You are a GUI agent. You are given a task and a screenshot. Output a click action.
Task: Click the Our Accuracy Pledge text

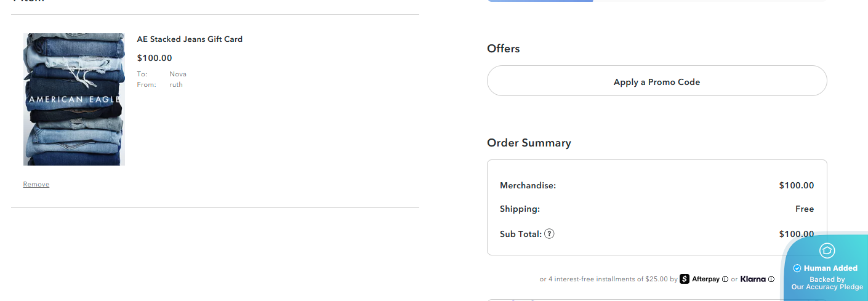pyautogui.click(x=827, y=287)
